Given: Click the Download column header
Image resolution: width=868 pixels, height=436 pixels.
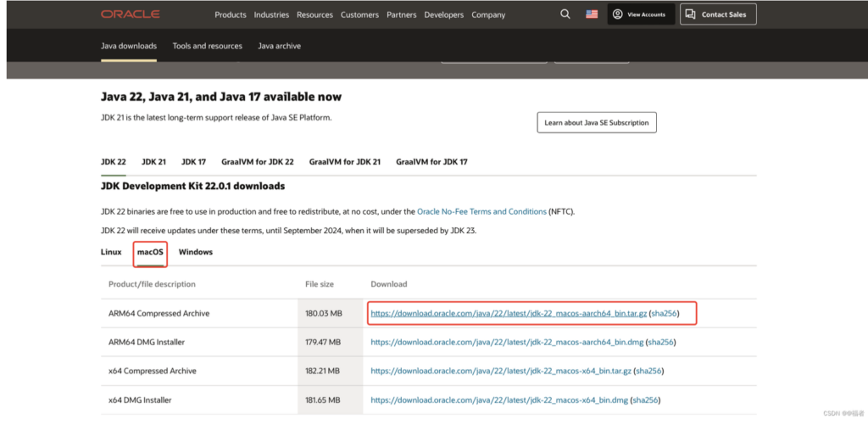Looking at the screenshot, I should [x=388, y=284].
